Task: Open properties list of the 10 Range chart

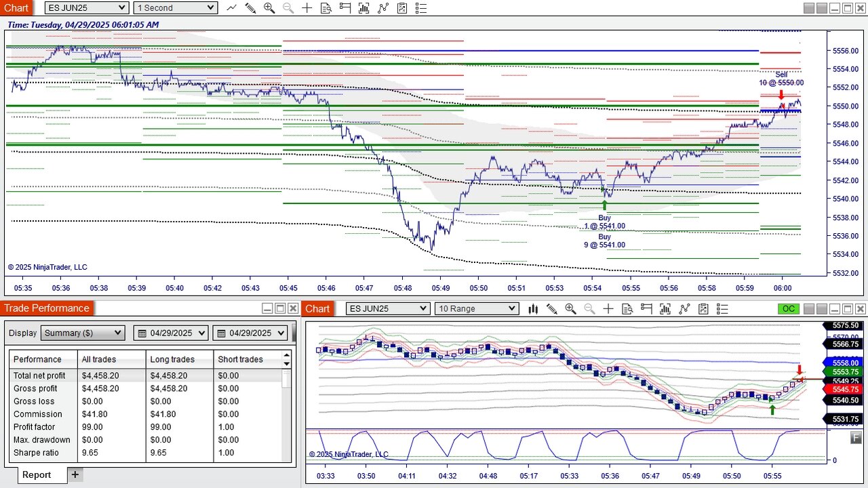Action: tap(722, 309)
